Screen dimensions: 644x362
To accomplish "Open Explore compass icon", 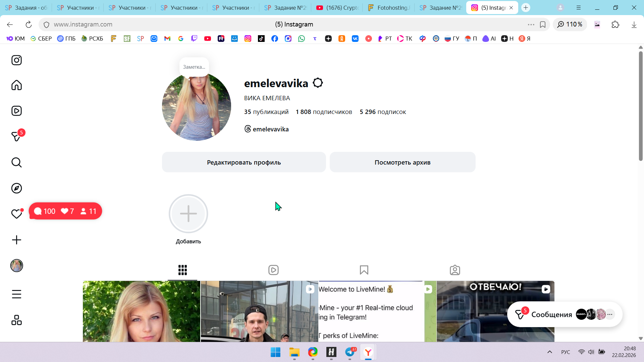I will (16, 188).
